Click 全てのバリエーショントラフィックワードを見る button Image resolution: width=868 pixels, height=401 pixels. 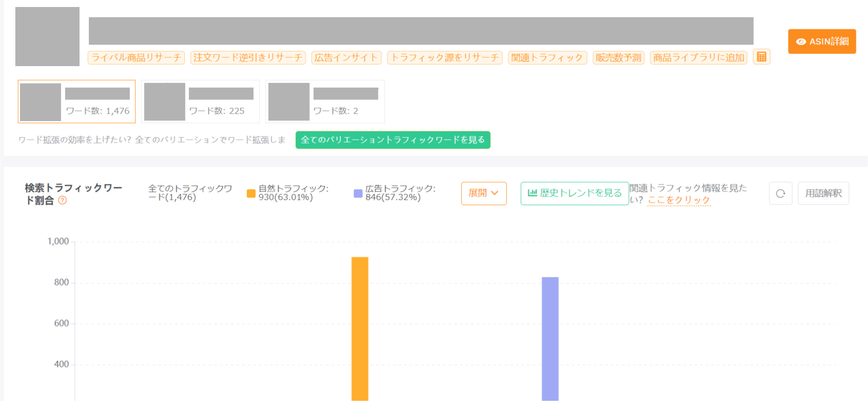click(x=393, y=140)
